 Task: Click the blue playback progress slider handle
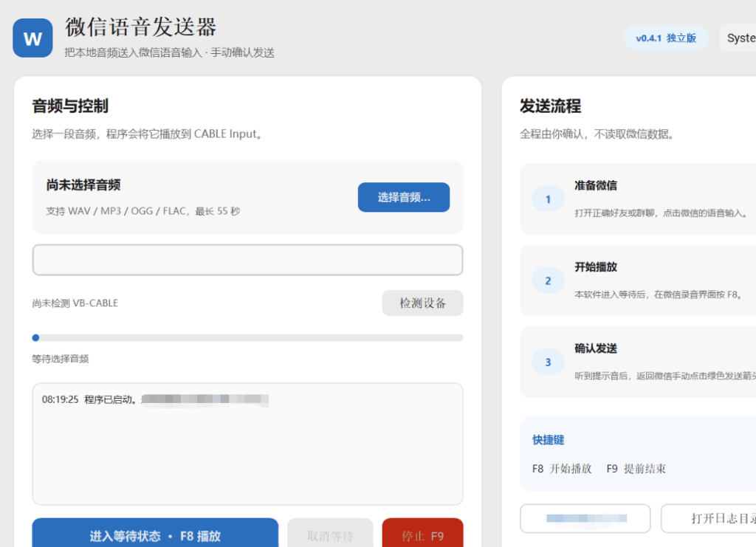pyautogui.click(x=35, y=338)
